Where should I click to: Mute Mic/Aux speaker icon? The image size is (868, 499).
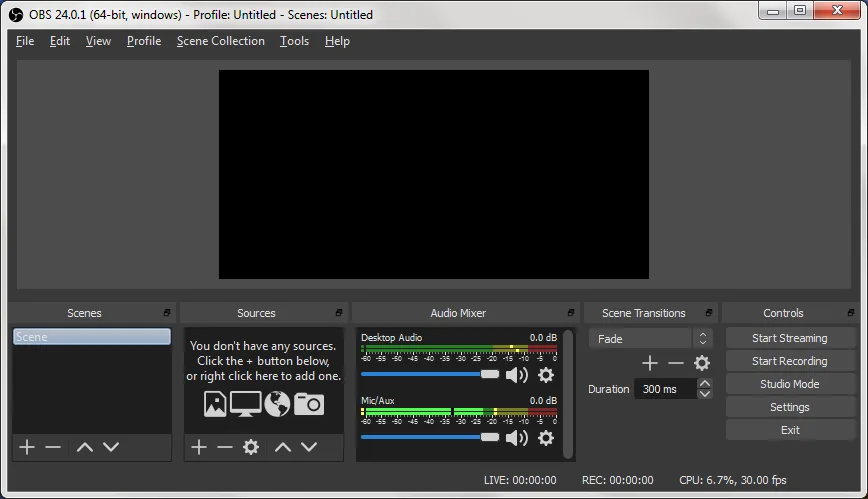517,438
